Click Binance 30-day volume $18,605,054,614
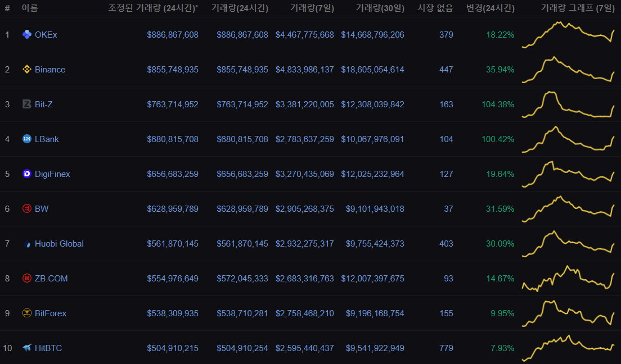This screenshot has width=621, height=364. click(373, 70)
